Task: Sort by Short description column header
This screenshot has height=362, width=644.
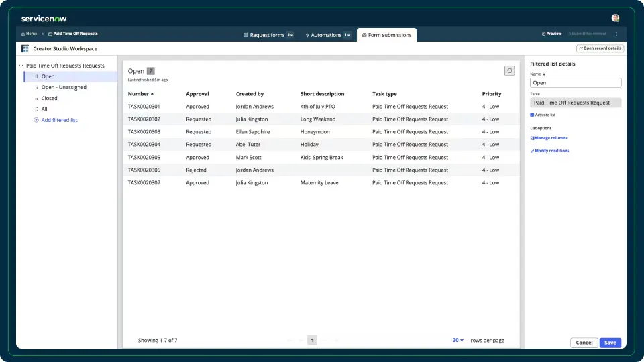Action: pos(323,94)
